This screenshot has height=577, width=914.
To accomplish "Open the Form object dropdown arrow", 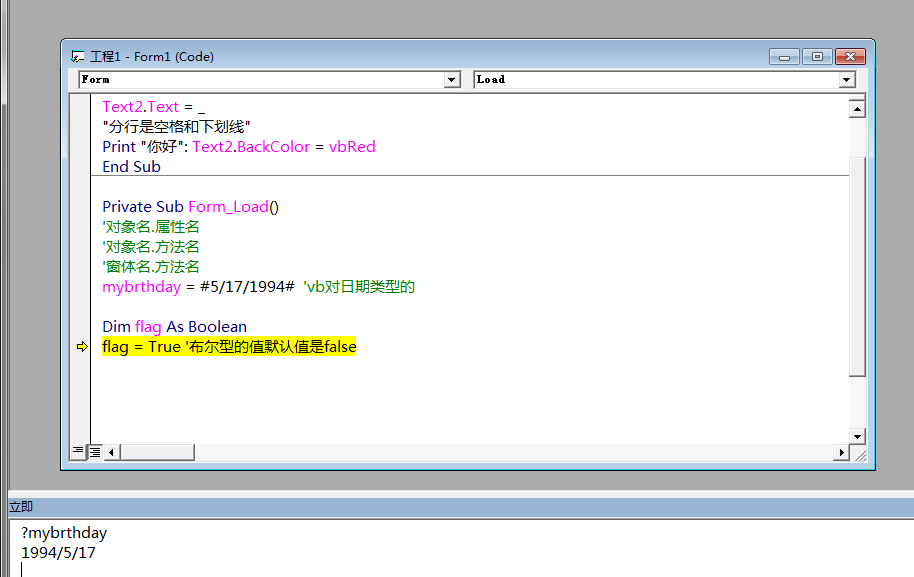I will click(452, 80).
